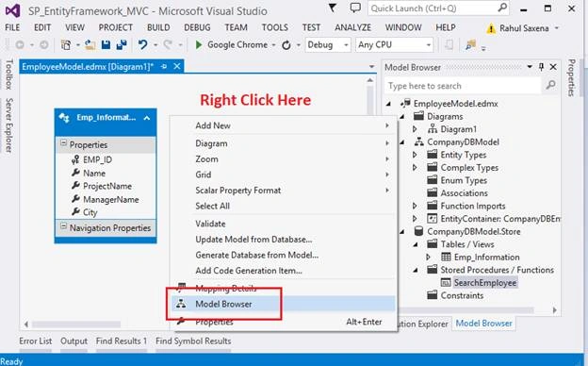Image resolution: width=588 pixels, height=366 pixels.
Task: Select the ManagerName property in entity
Action: pos(111,199)
